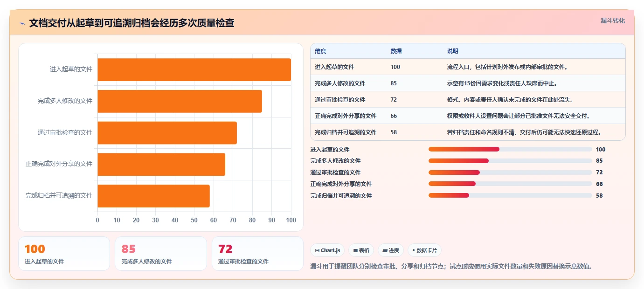Click the progress bar valued 100
This screenshot has width=644, height=289.
(510, 149)
